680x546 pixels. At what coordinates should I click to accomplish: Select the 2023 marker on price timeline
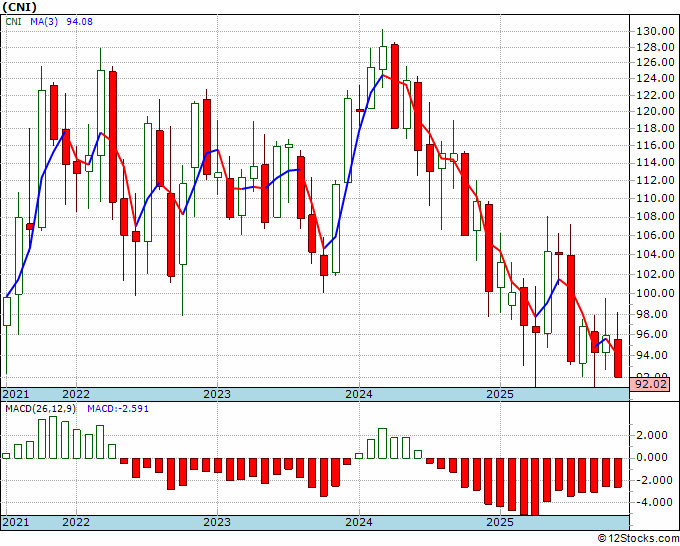point(217,394)
